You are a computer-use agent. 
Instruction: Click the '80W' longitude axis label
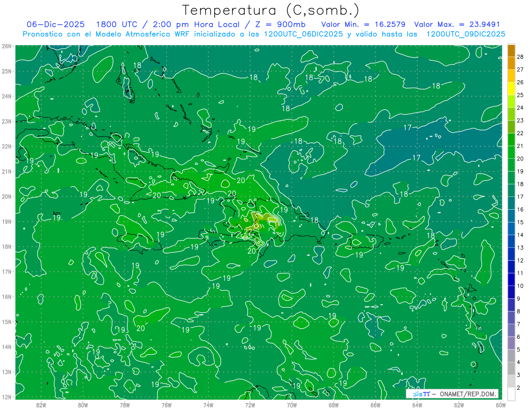pyautogui.click(x=83, y=405)
